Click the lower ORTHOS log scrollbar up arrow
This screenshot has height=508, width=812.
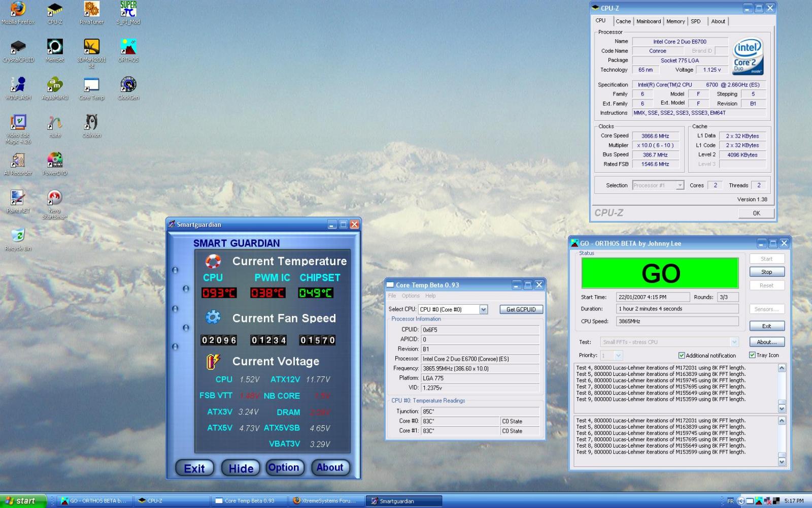click(x=782, y=421)
